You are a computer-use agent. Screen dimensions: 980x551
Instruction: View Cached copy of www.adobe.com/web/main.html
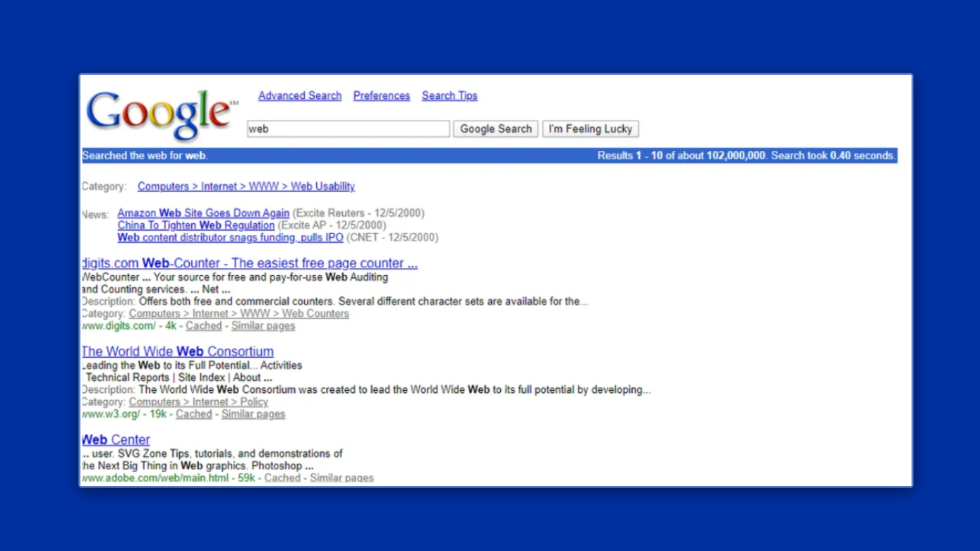(282, 478)
